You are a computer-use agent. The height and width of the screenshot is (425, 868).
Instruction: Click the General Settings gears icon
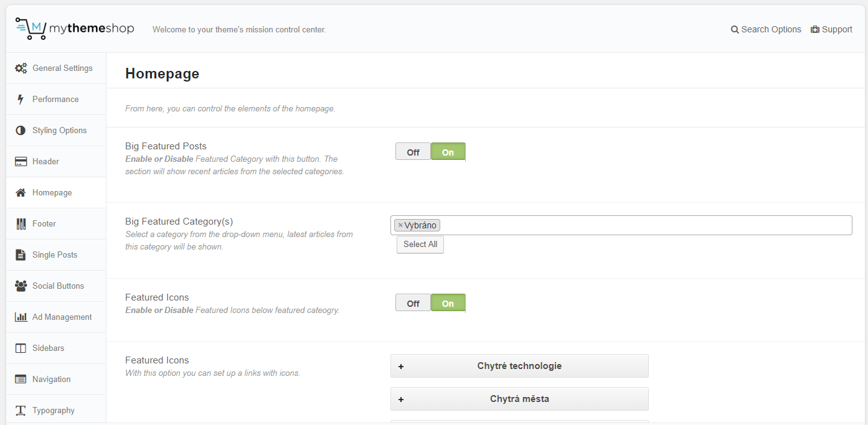tap(21, 68)
